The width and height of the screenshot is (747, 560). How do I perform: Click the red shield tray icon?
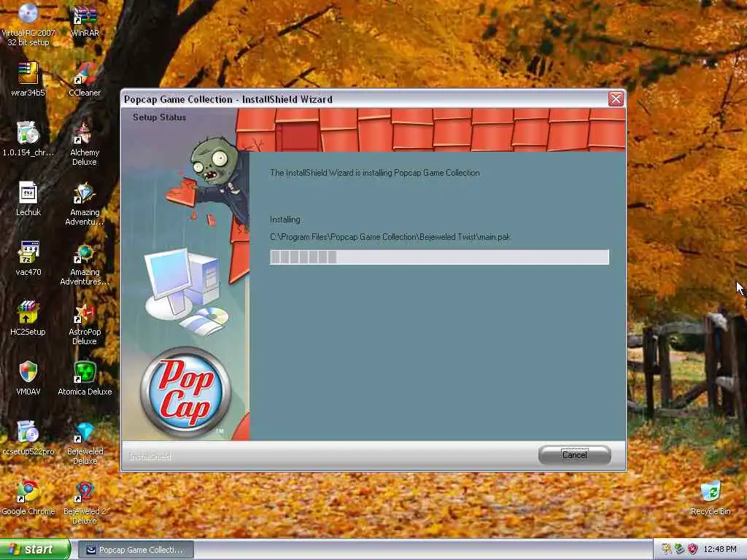click(693, 550)
